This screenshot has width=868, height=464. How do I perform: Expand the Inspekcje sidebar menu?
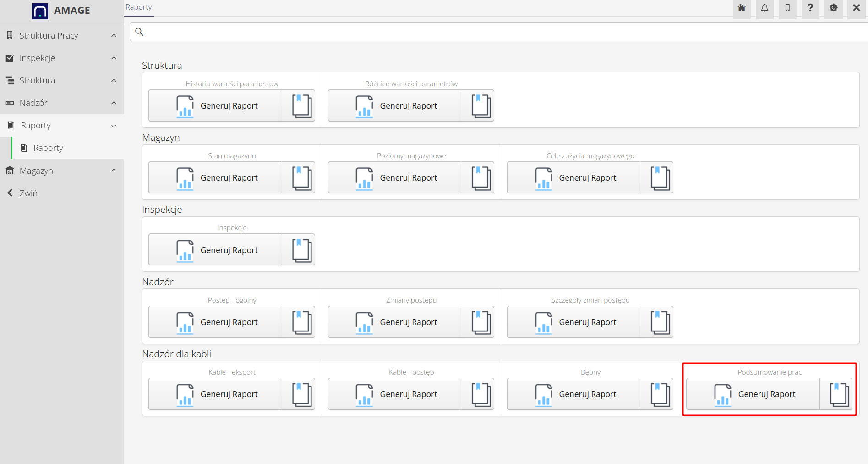(62, 58)
